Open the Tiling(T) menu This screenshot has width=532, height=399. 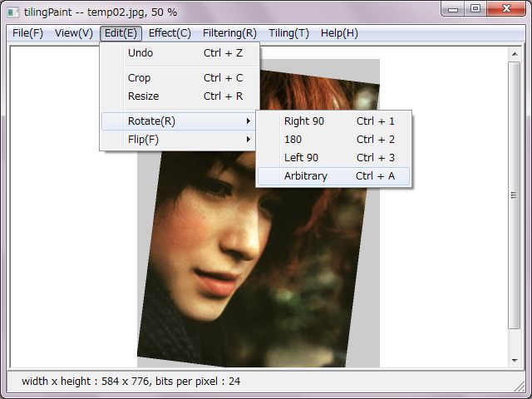tap(288, 33)
